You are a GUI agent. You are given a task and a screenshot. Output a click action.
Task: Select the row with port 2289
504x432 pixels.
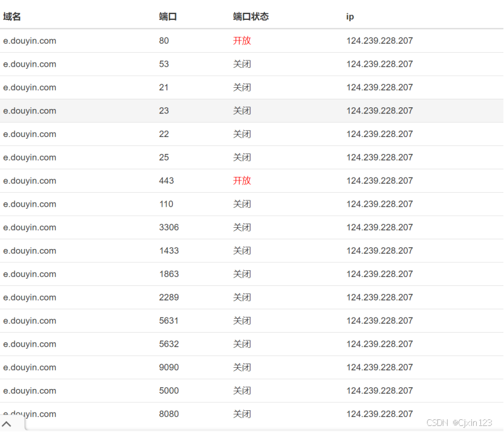(252, 297)
